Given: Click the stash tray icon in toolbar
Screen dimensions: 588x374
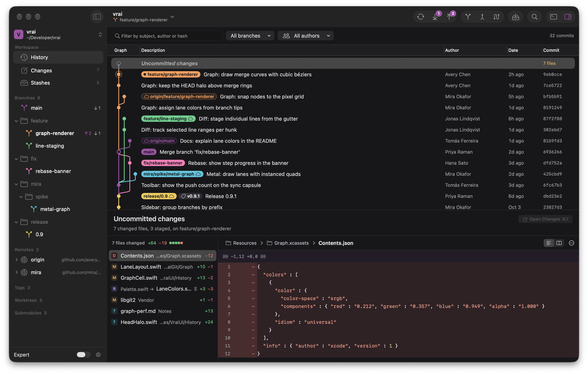Looking at the screenshot, I should [x=515, y=17].
